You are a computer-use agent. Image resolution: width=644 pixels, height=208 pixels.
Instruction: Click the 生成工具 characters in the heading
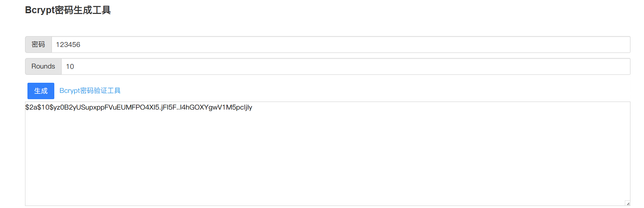pyautogui.click(x=92, y=10)
